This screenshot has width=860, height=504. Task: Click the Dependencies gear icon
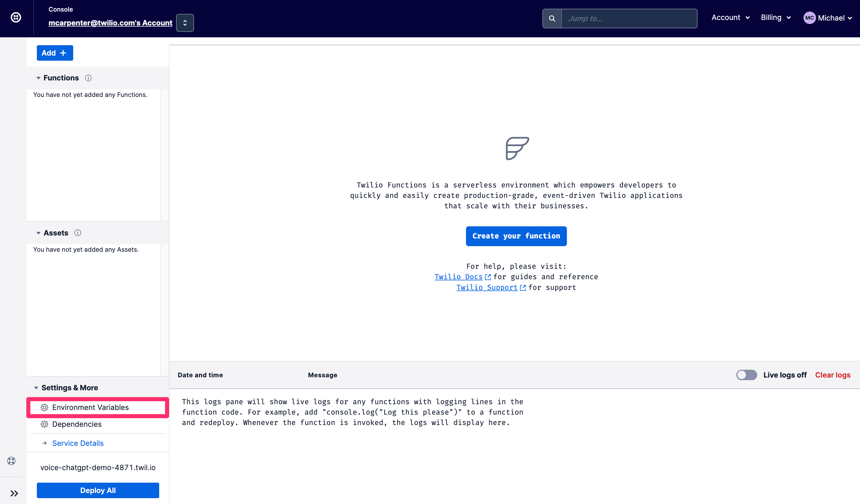(x=44, y=424)
